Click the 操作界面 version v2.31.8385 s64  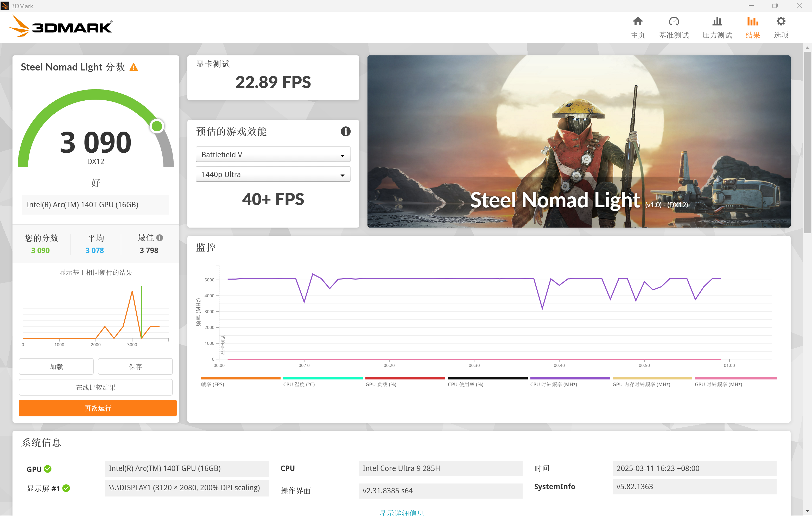[x=440, y=491]
